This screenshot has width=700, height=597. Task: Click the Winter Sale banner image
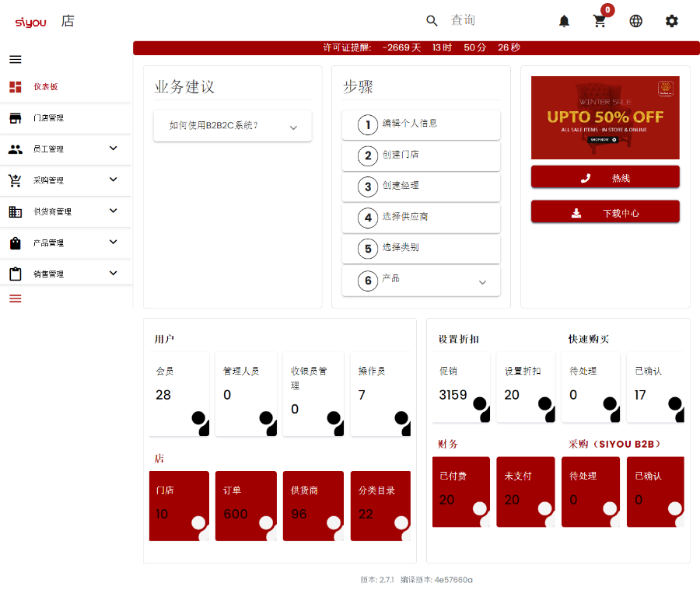point(605,117)
